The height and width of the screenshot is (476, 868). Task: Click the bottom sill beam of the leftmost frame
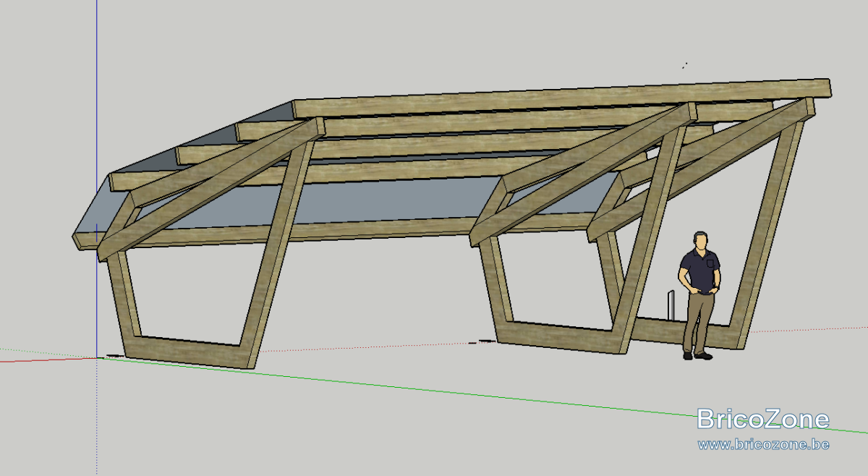coord(191,352)
